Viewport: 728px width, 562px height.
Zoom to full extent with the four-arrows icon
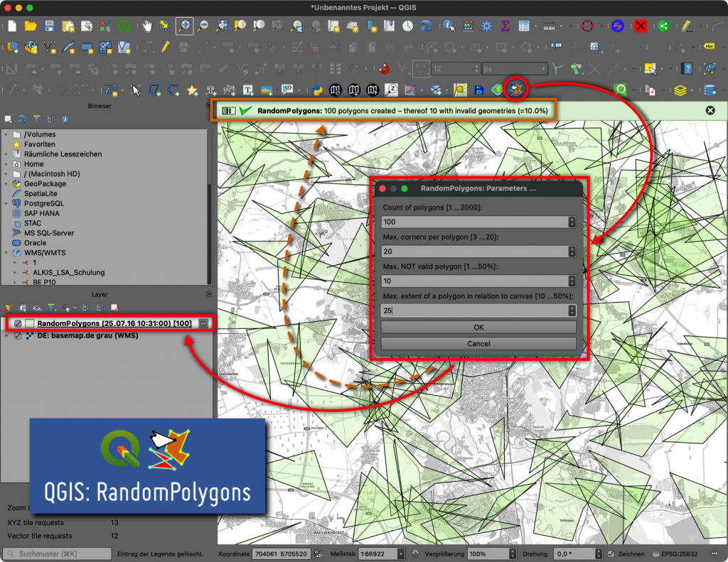pyautogui.click(x=222, y=26)
